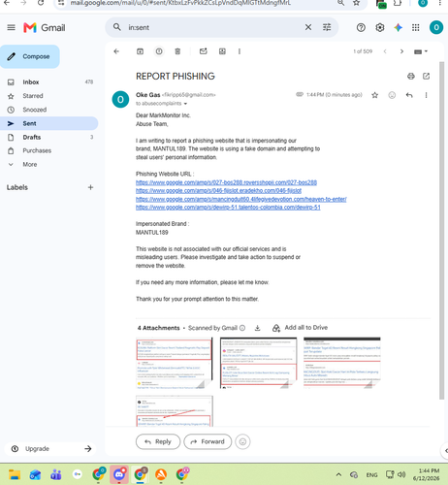The width and height of the screenshot is (448, 485).
Task: Add emoji reaction next to Forward
Action: pos(242,441)
